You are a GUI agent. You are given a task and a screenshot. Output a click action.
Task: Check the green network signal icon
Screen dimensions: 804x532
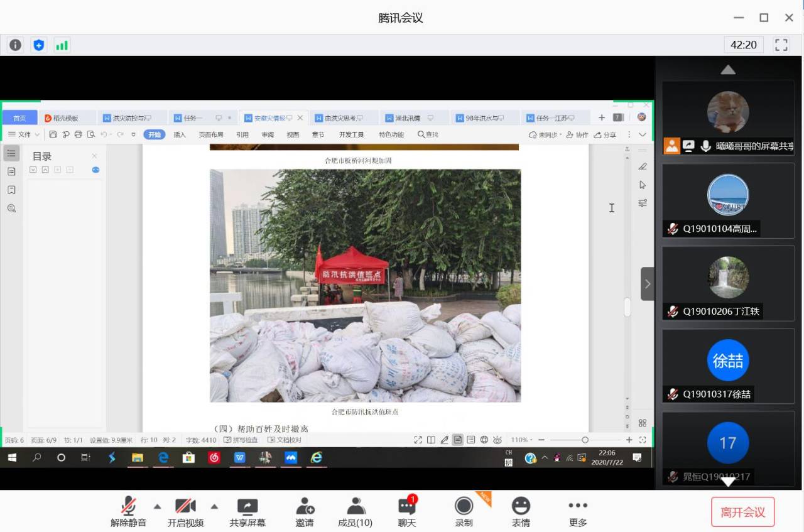click(x=62, y=45)
